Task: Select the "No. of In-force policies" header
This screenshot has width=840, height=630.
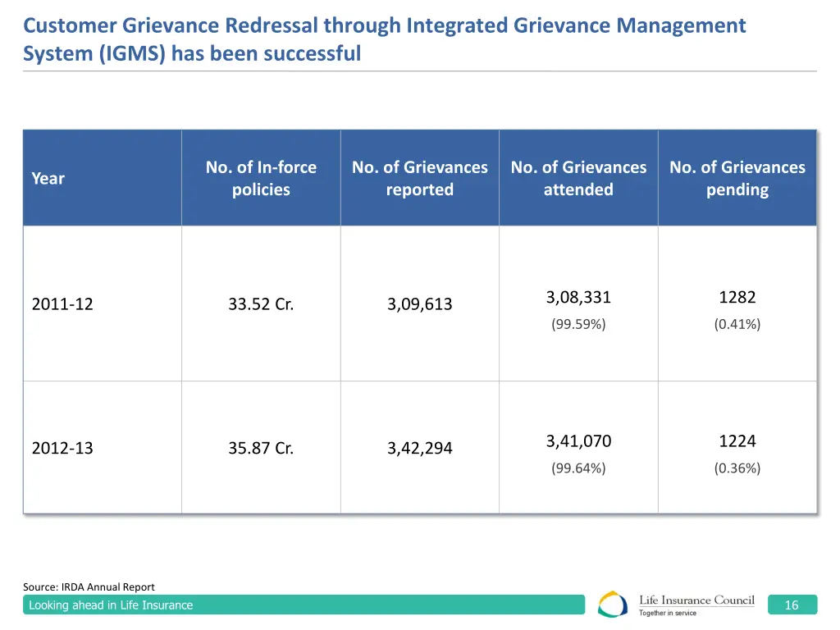Action: [x=261, y=178]
